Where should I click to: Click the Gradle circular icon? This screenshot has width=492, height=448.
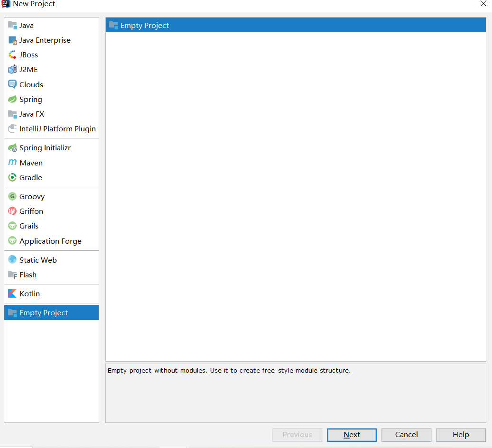(x=12, y=177)
